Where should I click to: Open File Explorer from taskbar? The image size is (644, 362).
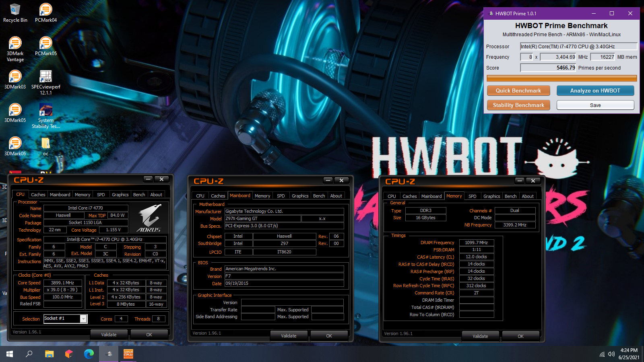coord(49,354)
